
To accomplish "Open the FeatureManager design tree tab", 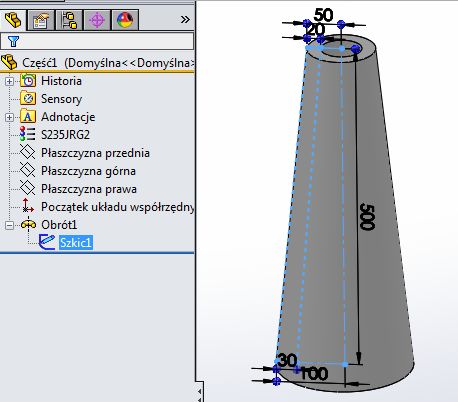I will click(13, 20).
